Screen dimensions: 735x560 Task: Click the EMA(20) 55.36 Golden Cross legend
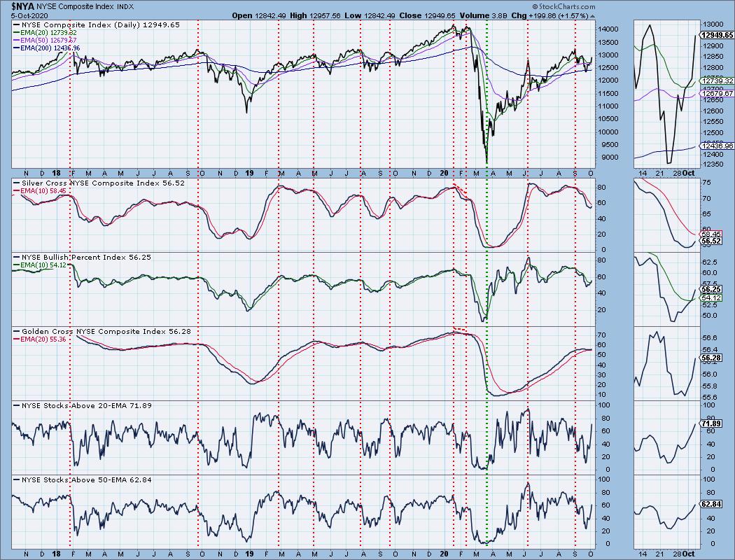[x=40, y=339]
